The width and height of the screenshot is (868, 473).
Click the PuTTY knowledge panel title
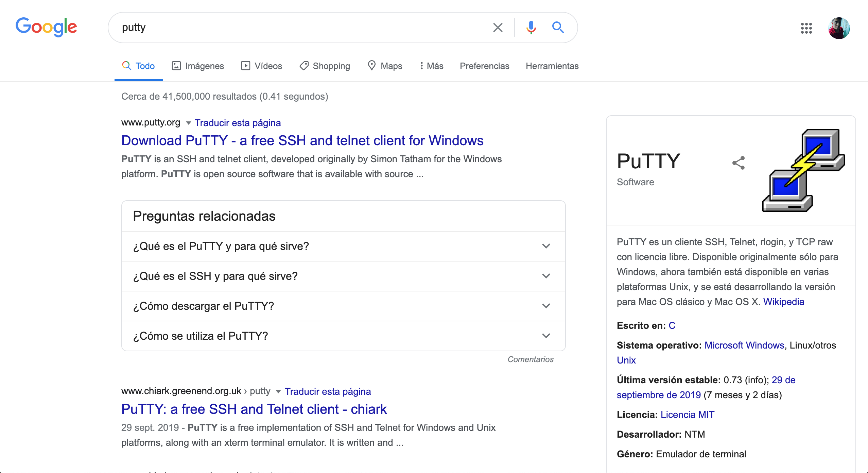(x=648, y=161)
